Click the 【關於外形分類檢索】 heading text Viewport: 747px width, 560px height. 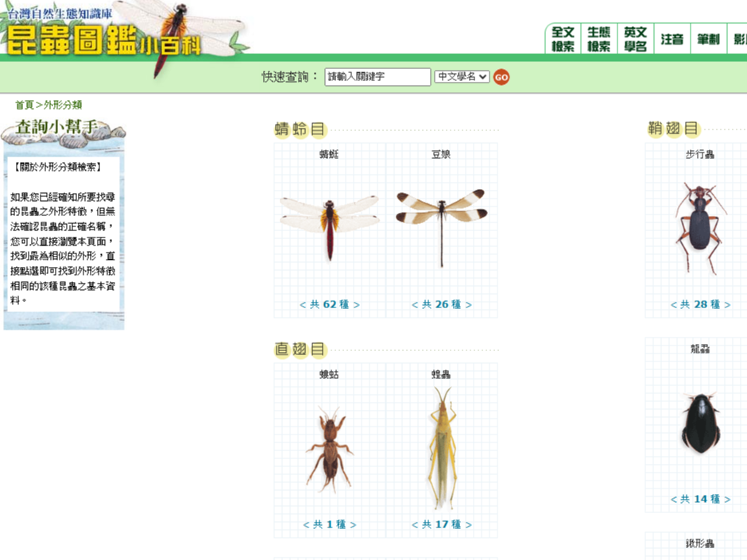click(x=57, y=167)
